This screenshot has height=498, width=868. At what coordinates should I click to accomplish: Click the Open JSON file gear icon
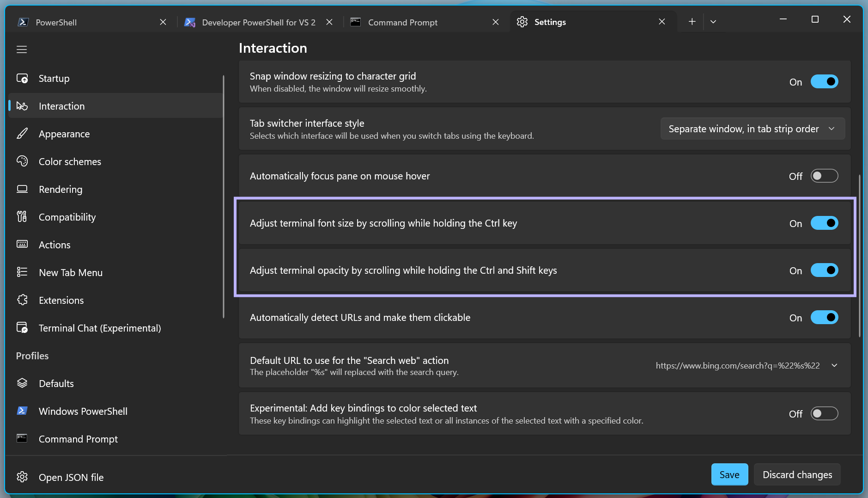click(22, 477)
